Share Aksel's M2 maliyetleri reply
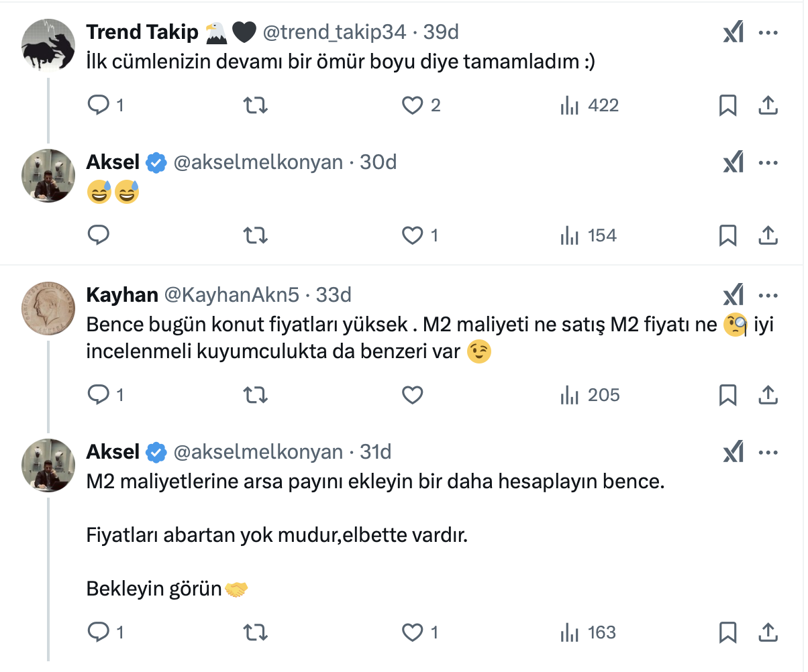 click(768, 632)
